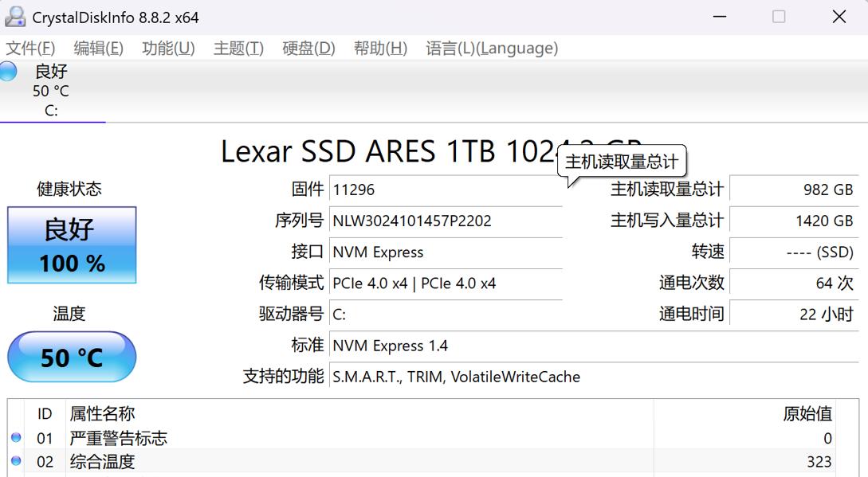Click the 良好 100% health status button

coord(72,245)
